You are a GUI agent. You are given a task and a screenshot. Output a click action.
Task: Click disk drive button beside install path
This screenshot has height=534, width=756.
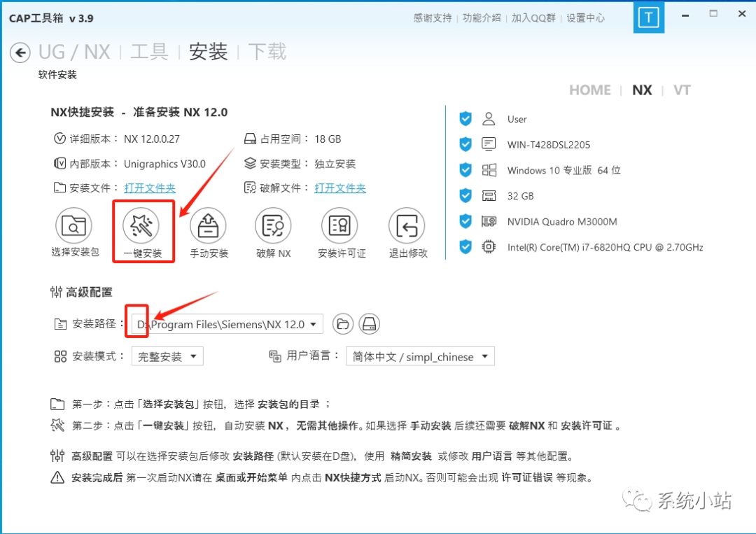370,324
